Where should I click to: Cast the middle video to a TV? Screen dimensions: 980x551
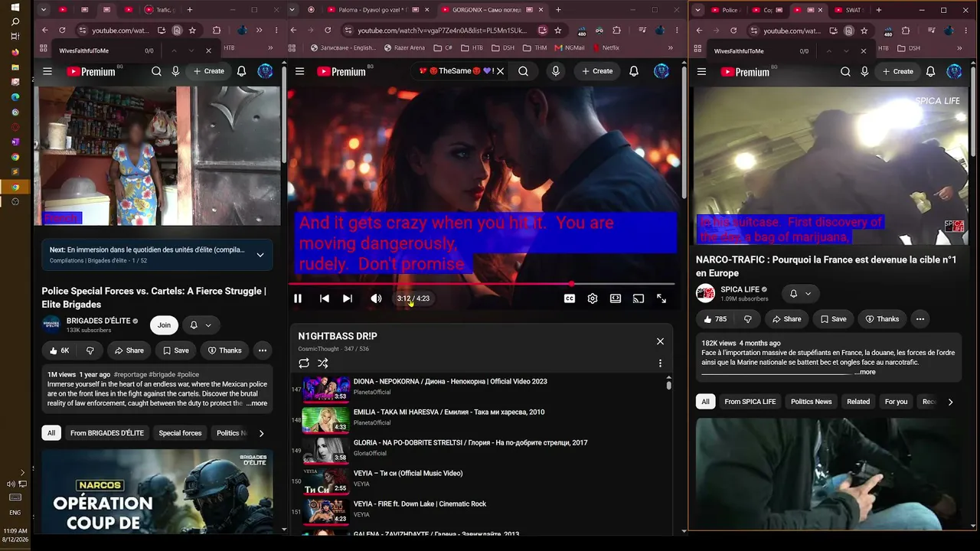click(639, 298)
